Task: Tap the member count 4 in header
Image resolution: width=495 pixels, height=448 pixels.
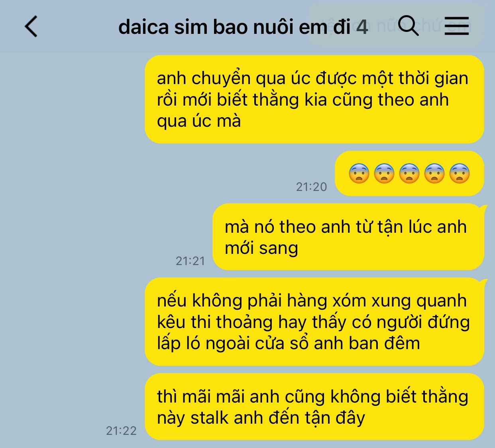Action: (x=362, y=27)
